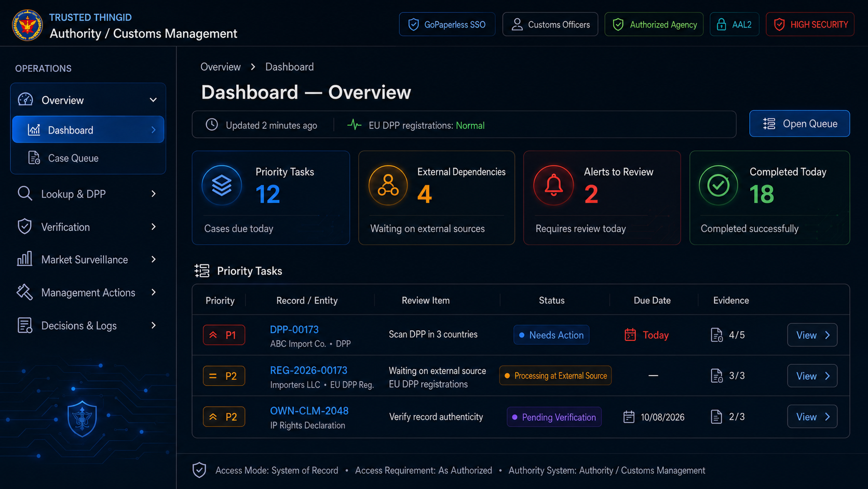
Task: Click the evidence document icon beside 4/5
Action: pos(716,335)
